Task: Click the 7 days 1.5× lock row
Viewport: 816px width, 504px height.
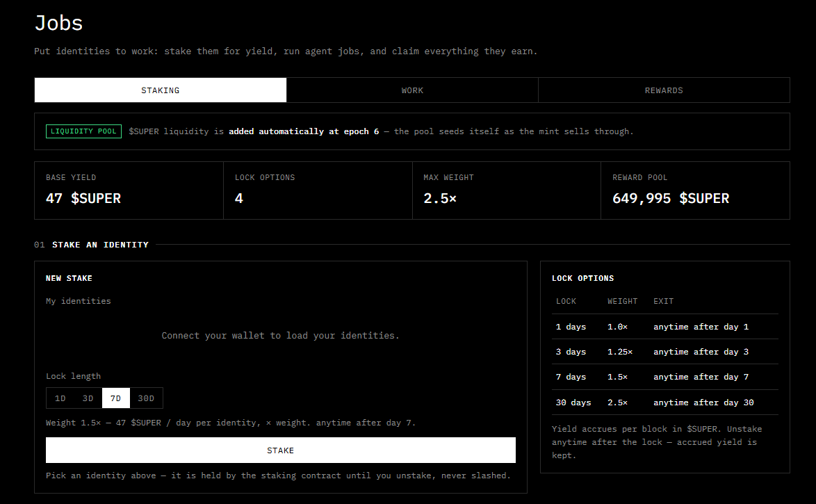Action: click(665, 377)
